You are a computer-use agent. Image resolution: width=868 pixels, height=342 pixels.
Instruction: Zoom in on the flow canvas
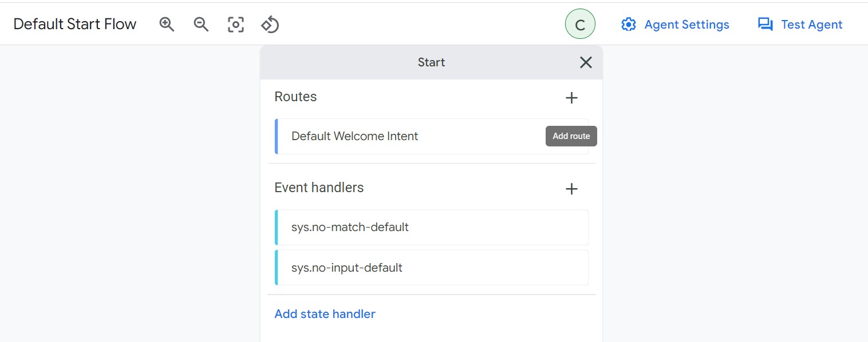167,25
